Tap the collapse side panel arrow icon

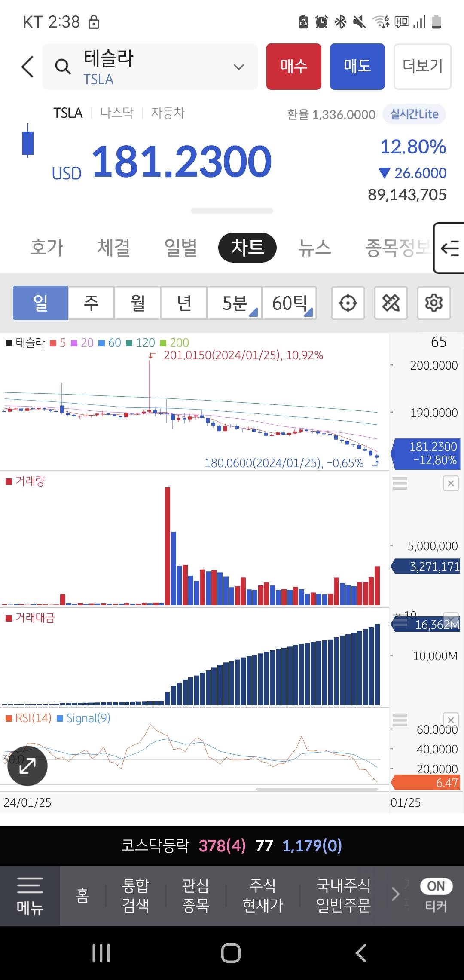[449, 248]
